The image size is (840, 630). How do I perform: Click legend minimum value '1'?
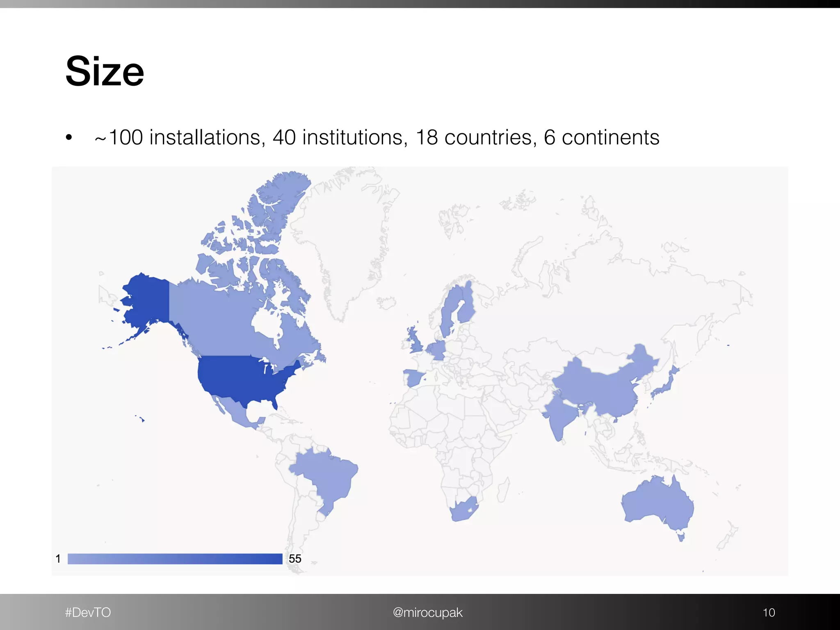58,559
